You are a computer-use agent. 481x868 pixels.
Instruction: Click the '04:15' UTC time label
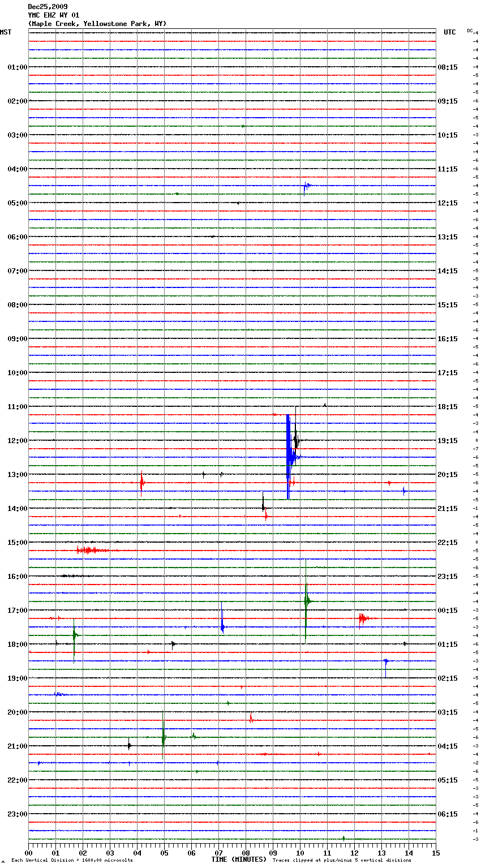(448, 746)
